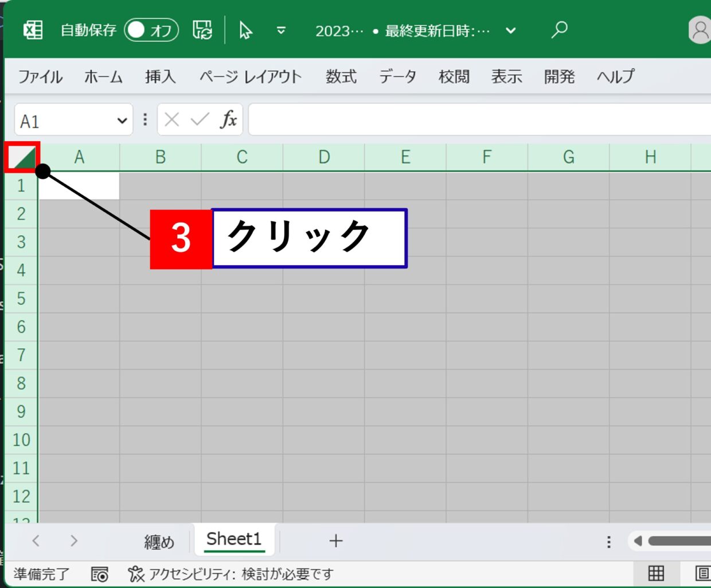Add a new sheet with plus button

[x=336, y=540]
